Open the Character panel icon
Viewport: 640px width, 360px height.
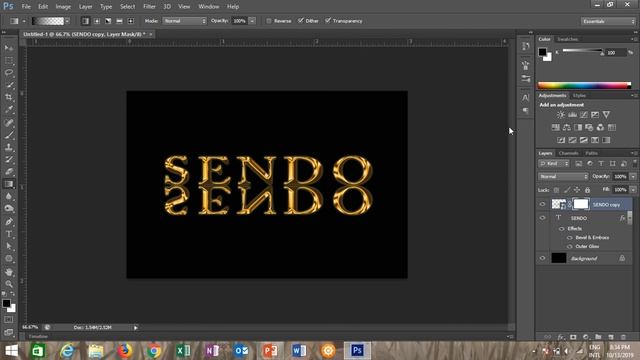click(525, 98)
